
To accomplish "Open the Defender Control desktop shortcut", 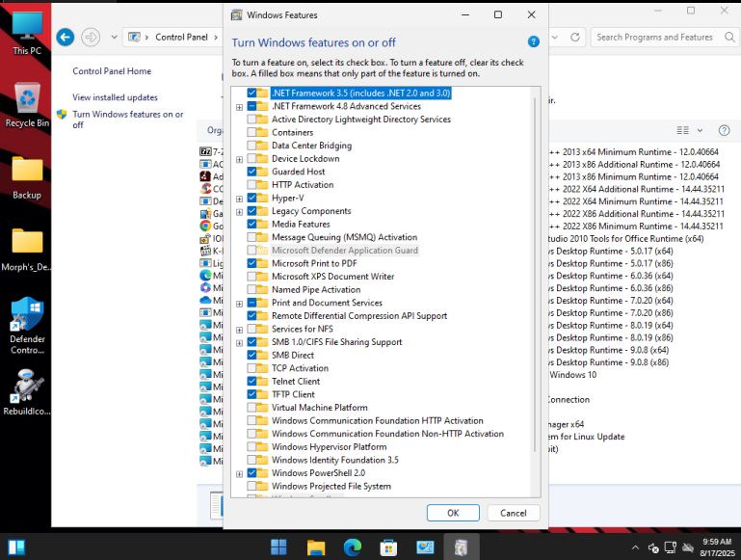I will click(x=27, y=325).
